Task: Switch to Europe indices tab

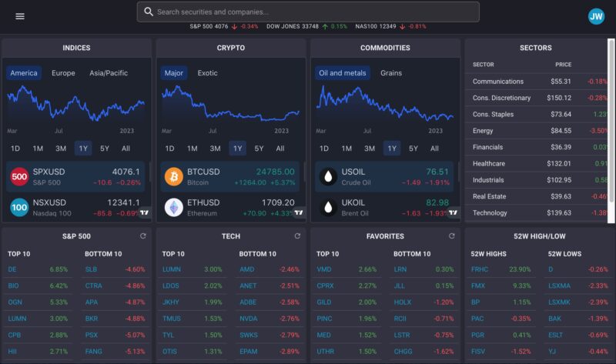Action: (63, 73)
